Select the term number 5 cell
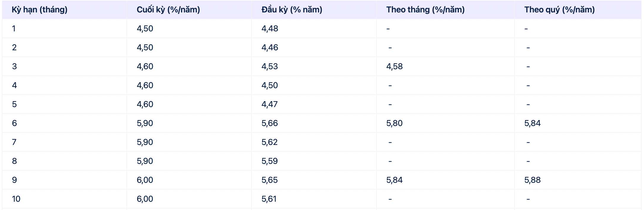Screen dimensions: 644x210 pyautogui.click(x=14, y=104)
